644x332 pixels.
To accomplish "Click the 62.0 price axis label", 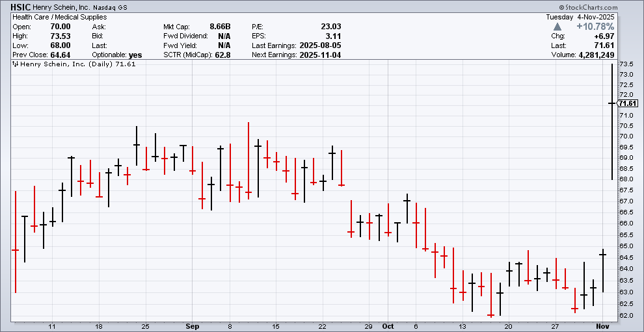I will point(625,315).
